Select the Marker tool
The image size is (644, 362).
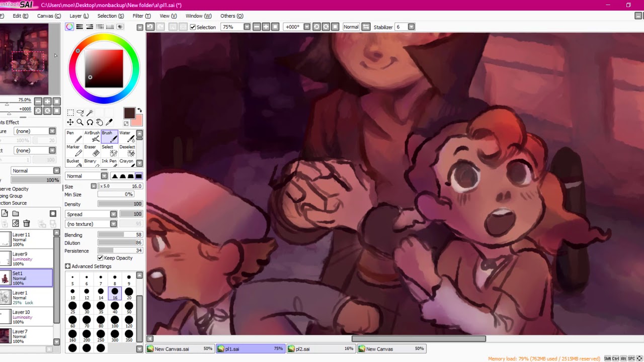(x=74, y=150)
